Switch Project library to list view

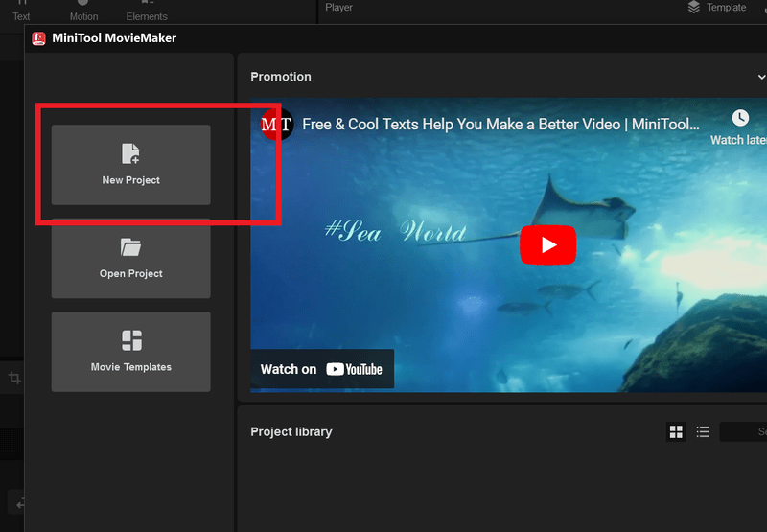pos(703,431)
